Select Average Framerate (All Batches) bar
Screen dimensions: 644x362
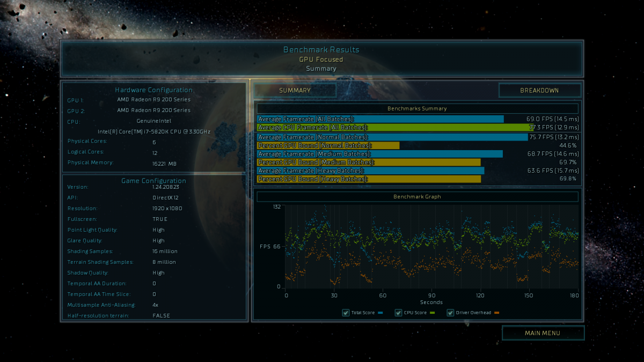tap(380, 119)
